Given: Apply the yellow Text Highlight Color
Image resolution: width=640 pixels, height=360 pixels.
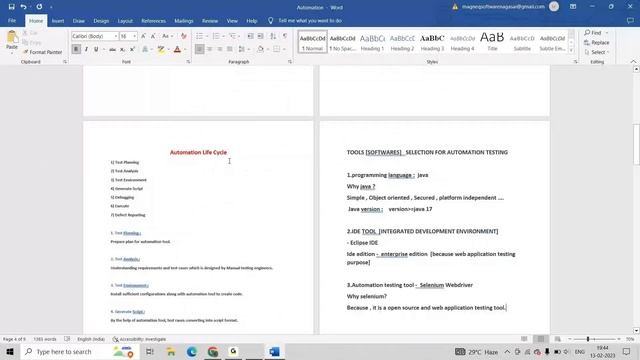Looking at the screenshot, I should point(161,49).
